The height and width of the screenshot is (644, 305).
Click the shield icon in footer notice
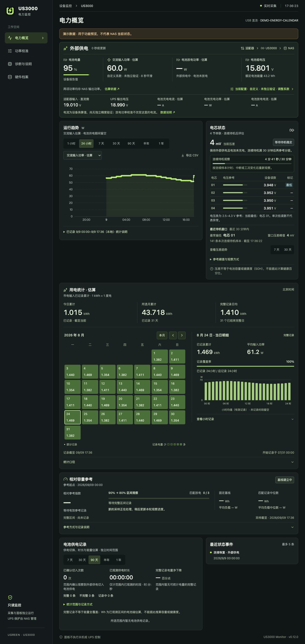pyautogui.click(x=61, y=637)
